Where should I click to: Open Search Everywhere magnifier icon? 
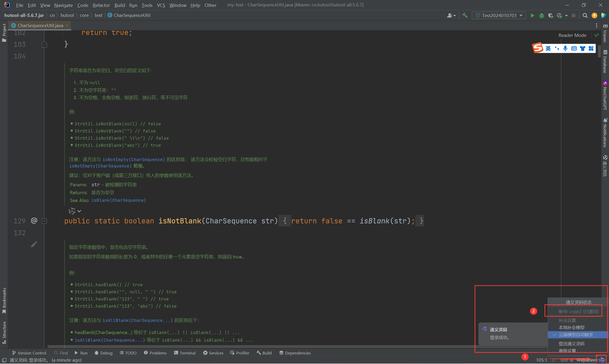click(585, 15)
